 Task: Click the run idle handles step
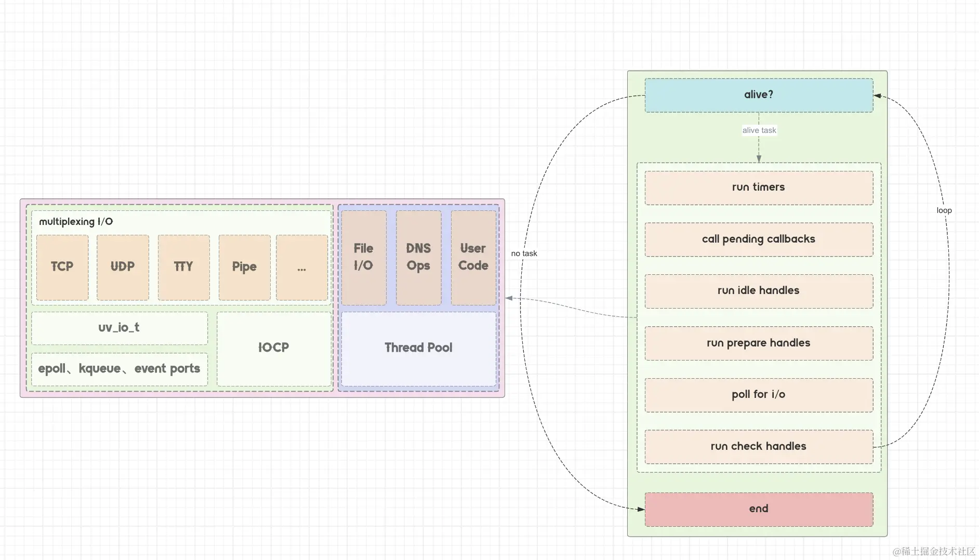759,291
